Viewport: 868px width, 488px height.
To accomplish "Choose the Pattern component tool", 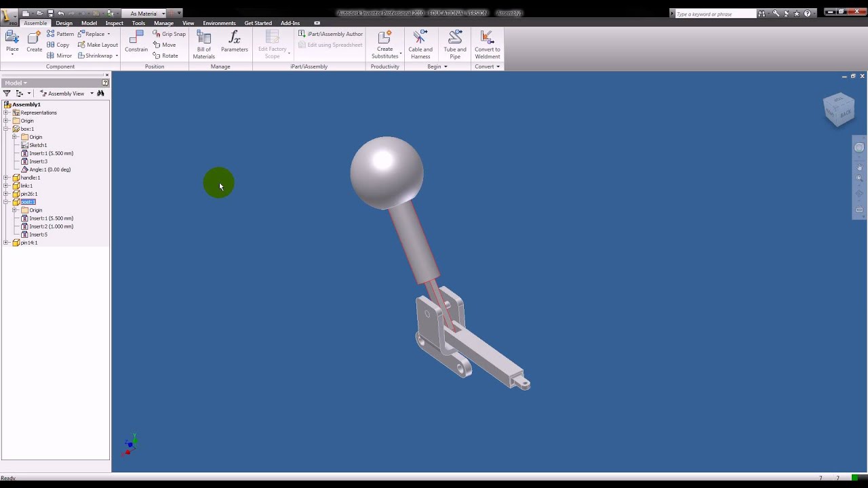I will coord(60,34).
